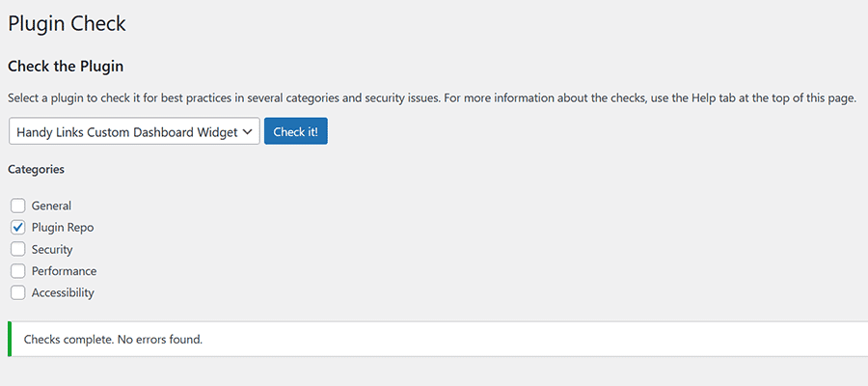The height and width of the screenshot is (386, 868).
Task: Click the Categories section label
Action: 36,169
